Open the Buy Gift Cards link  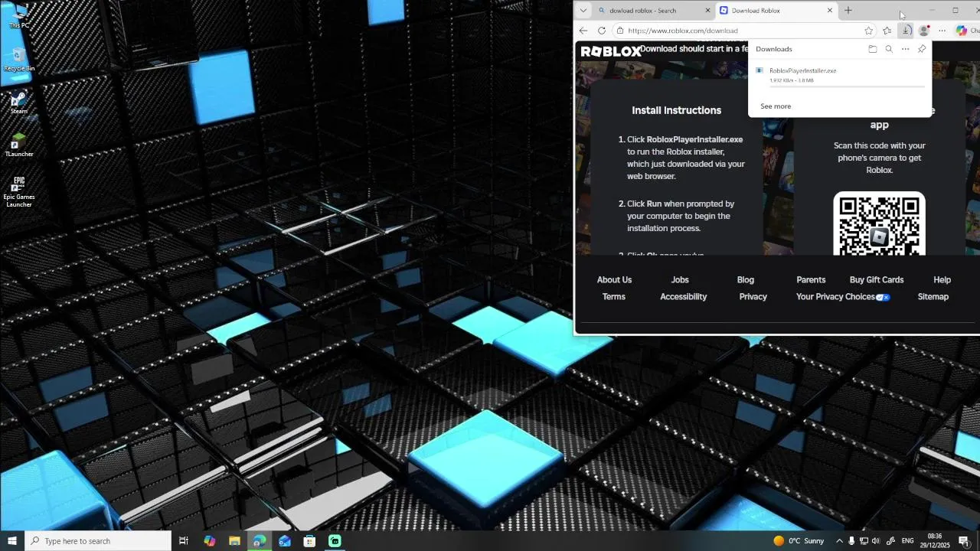coord(877,280)
